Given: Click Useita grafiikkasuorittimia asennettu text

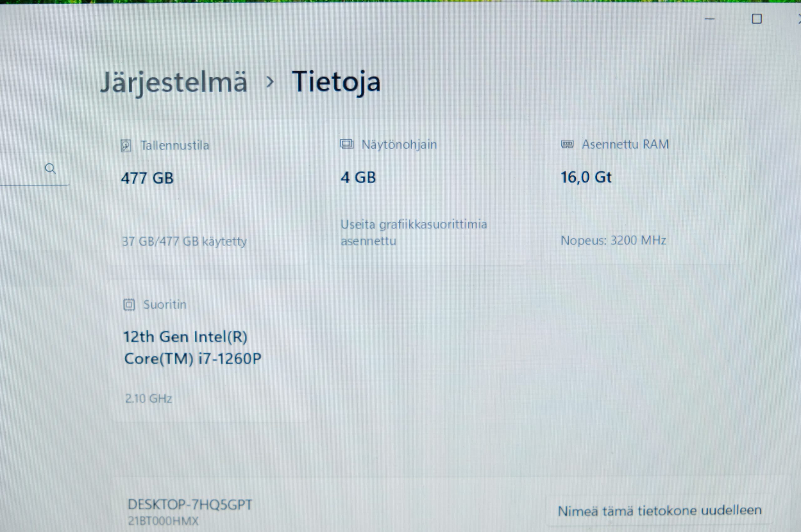Looking at the screenshot, I should click(x=414, y=233).
